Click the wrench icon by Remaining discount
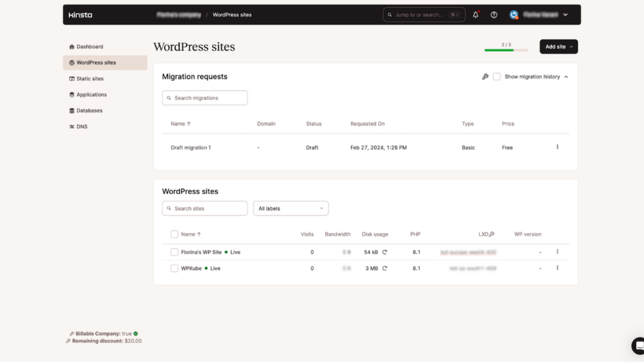 (x=69, y=341)
